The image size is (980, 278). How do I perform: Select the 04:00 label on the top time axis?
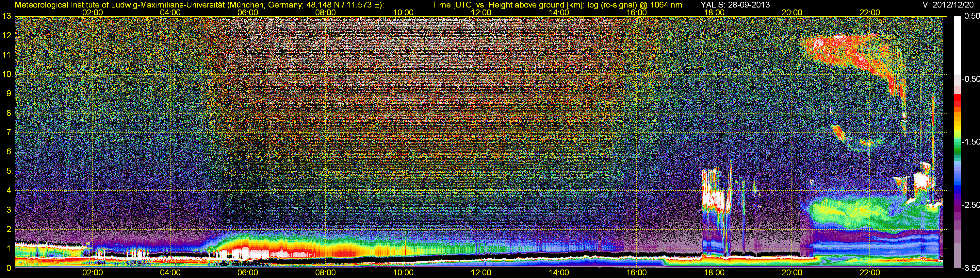pos(170,12)
